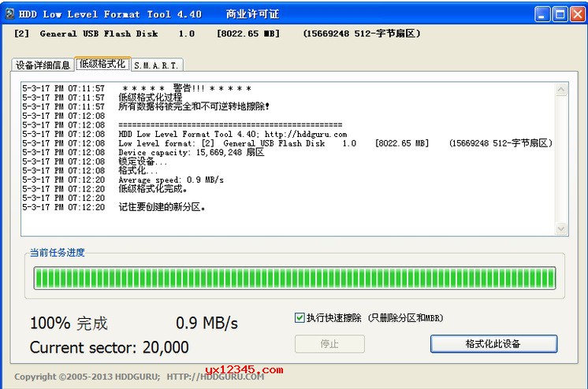
Task: Click log line '低级格式化过程'
Action: pyautogui.click(x=151, y=98)
